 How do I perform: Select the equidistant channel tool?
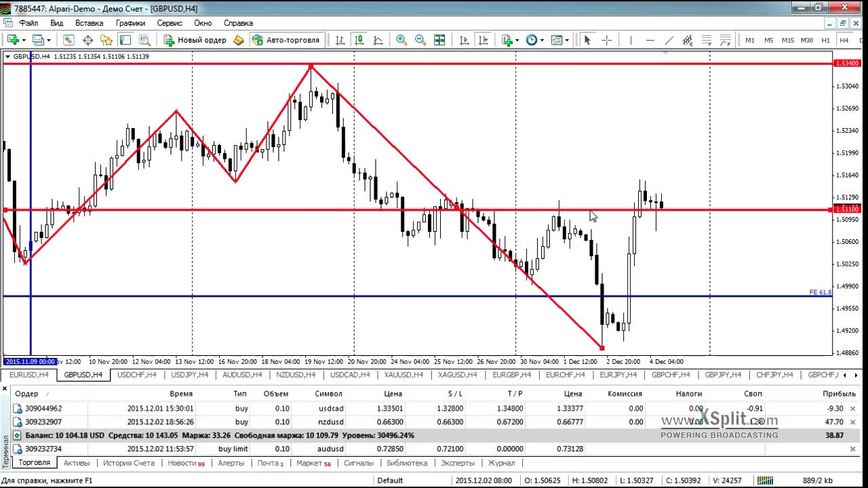688,40
